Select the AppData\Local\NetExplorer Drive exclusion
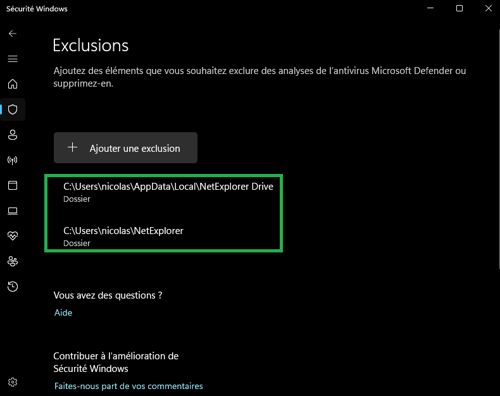Image resolution: width=500 pixels, height=396 pixels. [168, 192]
